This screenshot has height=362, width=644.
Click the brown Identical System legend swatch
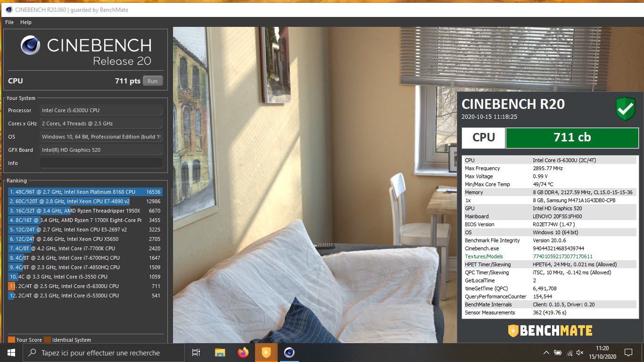47,340
